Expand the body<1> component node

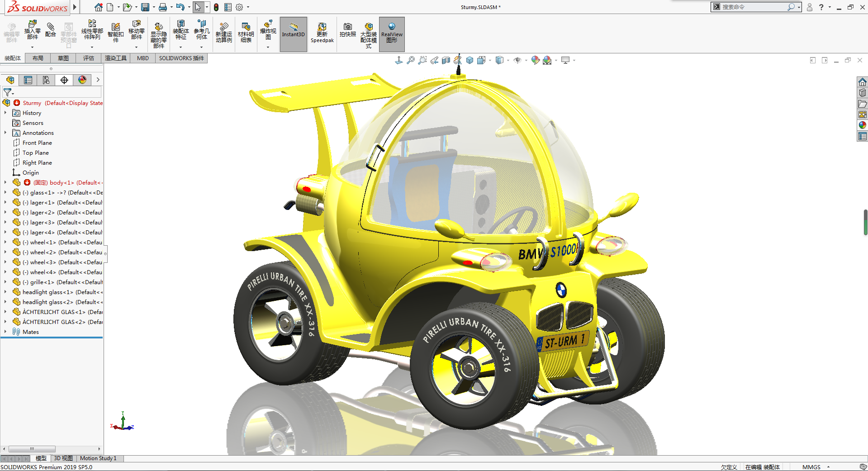(5, 183)
